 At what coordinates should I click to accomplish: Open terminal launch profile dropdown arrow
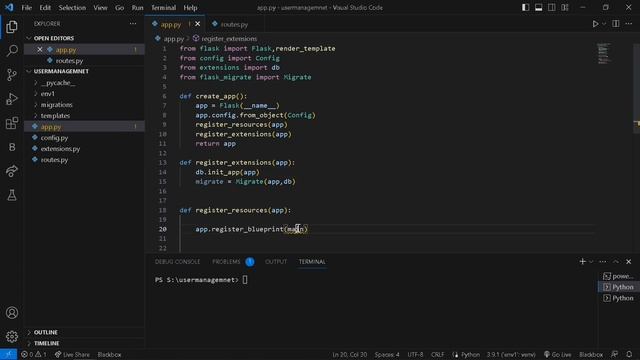pyautogui.click(x=591, y=262)
